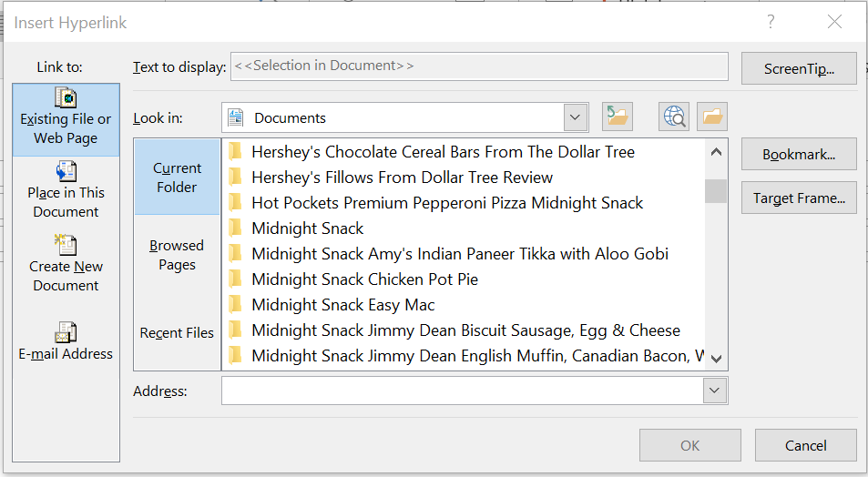
Task: Click inside the Address input field
Action: 463,391
